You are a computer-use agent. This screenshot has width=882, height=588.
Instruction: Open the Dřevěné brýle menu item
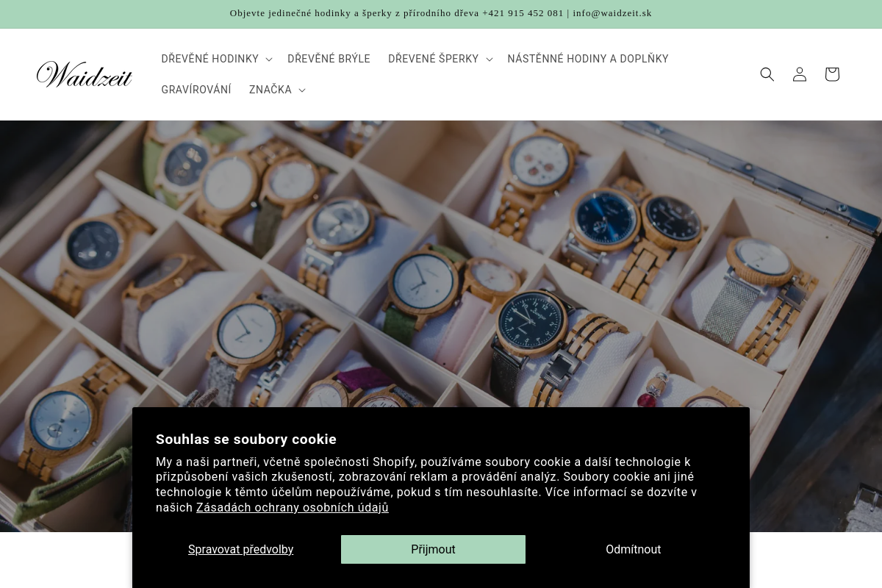[329, 59]
